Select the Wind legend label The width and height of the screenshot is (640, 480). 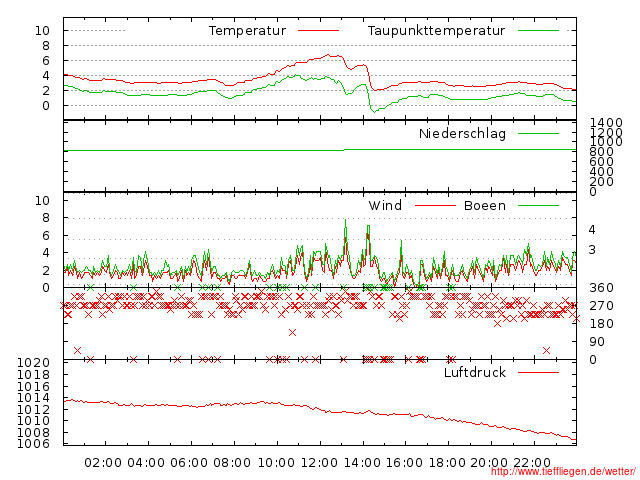[x=385, y=206]
